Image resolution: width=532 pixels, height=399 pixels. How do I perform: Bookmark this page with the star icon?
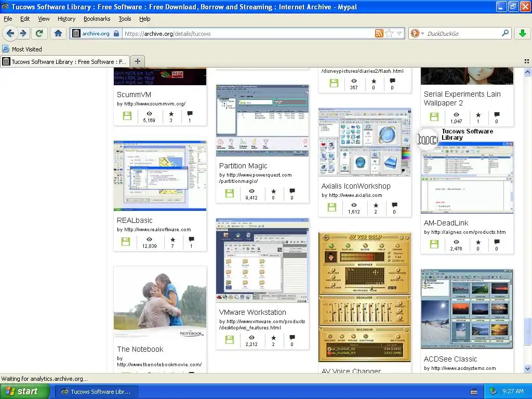(x=390, y=33)
